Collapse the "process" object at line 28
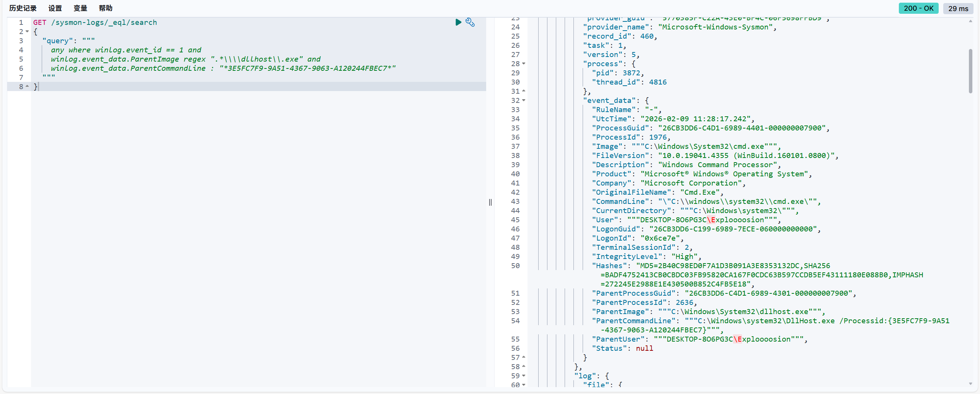This screenshot has width=980, height=394. [524, 63]
